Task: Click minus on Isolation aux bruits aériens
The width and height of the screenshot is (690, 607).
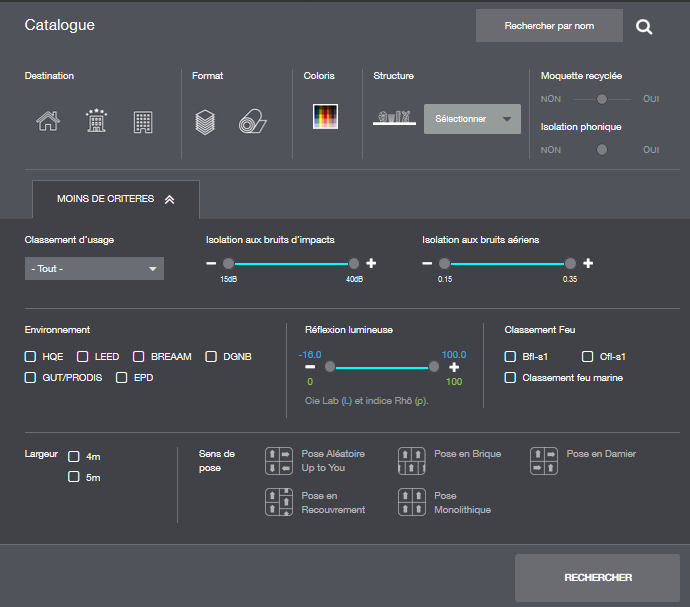Action: pyautogui.click(x=427, y=263)
